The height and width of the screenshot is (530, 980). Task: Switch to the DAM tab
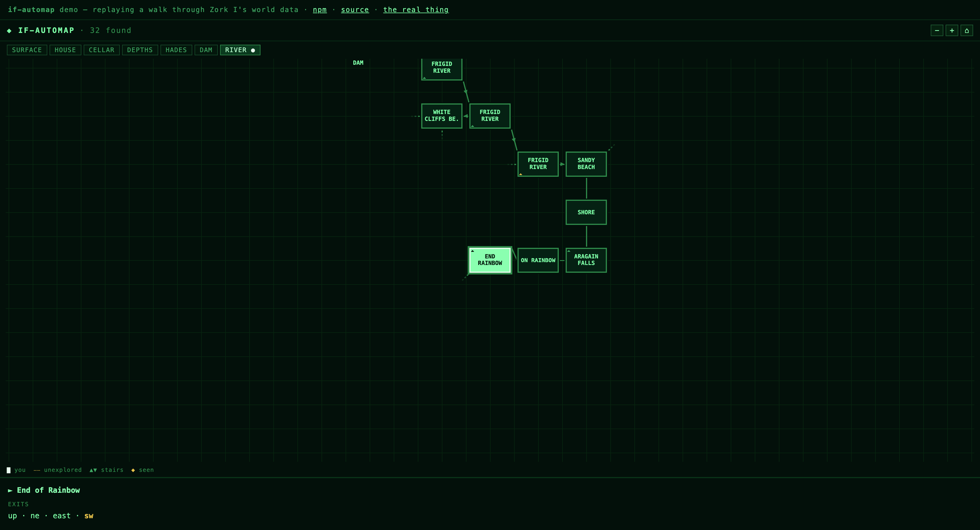click(206, 50)
